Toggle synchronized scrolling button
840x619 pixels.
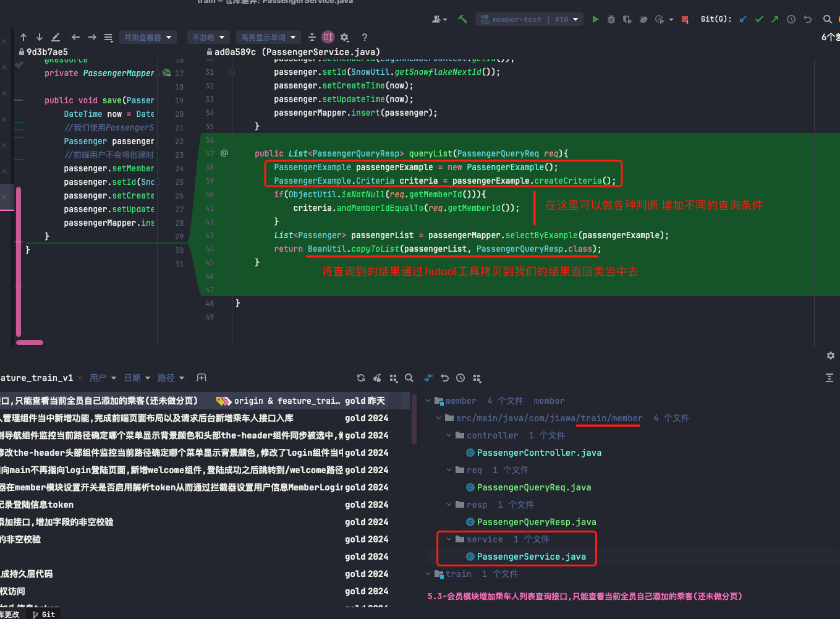click(x=328, y=37)
